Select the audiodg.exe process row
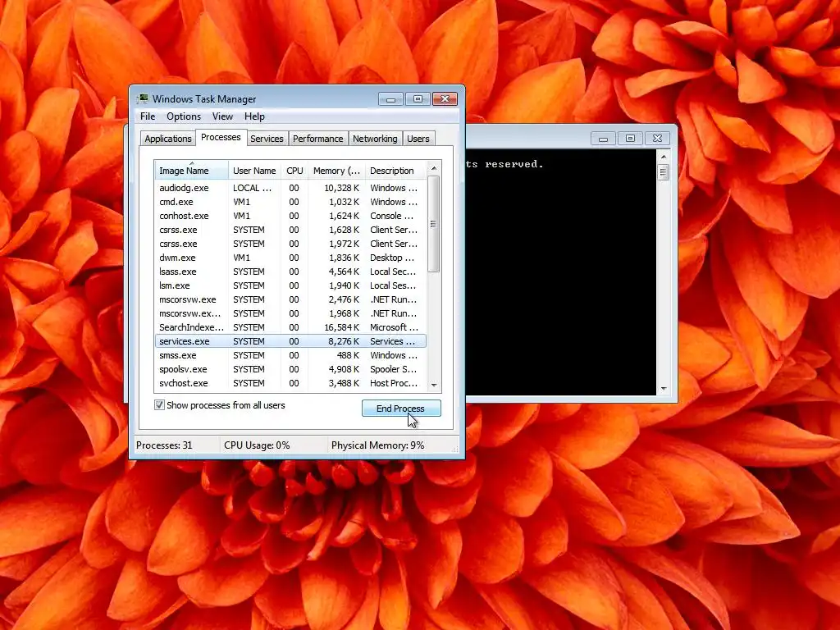 [x=290, y=188]
